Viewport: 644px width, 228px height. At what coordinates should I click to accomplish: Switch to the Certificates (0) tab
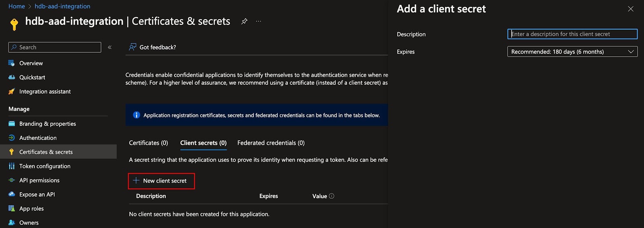148,143
